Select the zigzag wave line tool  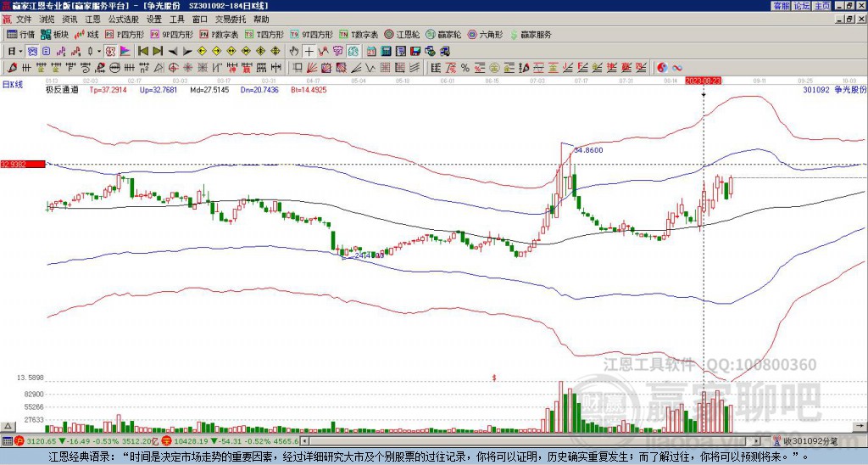[370, 68]
